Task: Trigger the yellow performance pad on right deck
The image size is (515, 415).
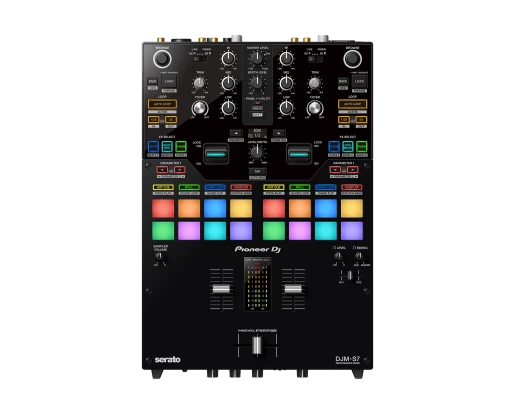Action: [352, 208]
